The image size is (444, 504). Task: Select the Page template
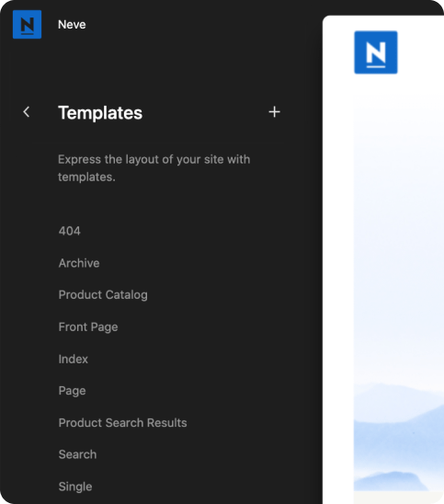click(73, 391)
